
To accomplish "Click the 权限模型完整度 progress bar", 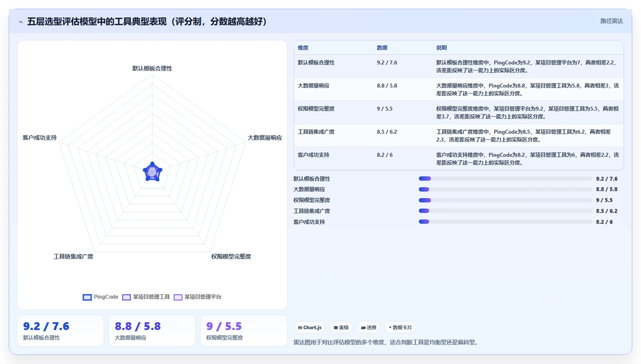I will 505,200.
